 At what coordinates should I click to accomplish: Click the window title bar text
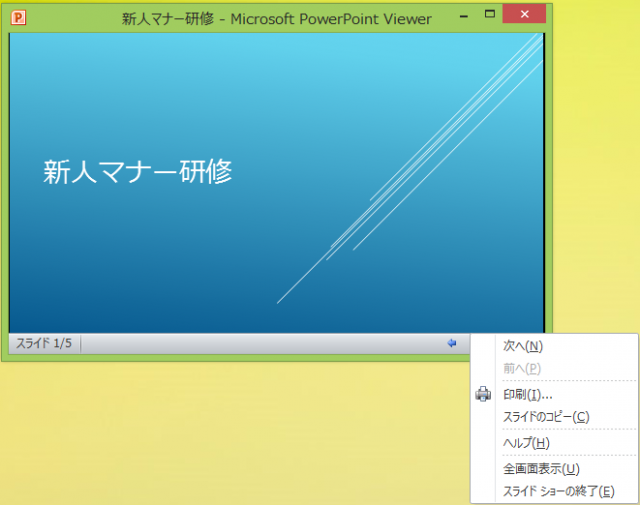(276, 18)
